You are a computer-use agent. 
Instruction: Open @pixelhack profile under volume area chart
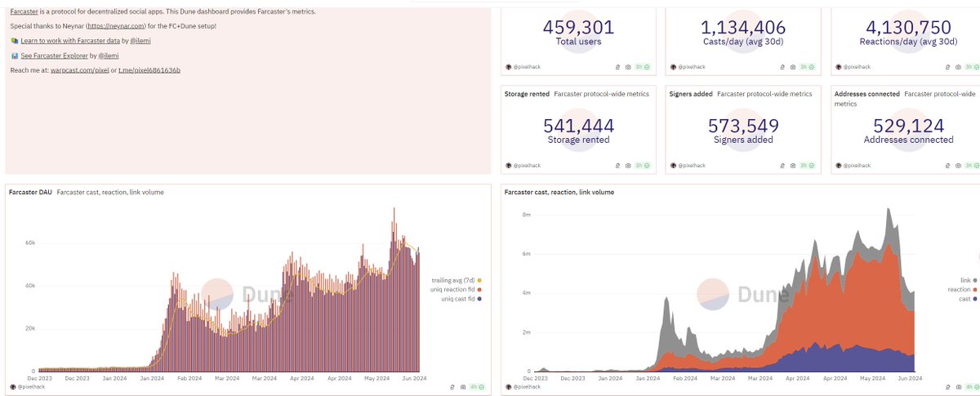(528, 387)
